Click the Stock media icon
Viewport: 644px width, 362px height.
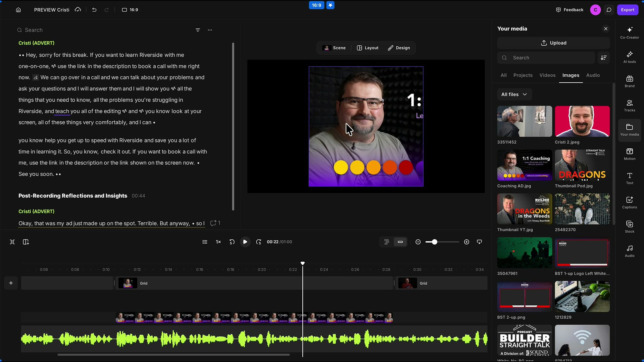630,227
